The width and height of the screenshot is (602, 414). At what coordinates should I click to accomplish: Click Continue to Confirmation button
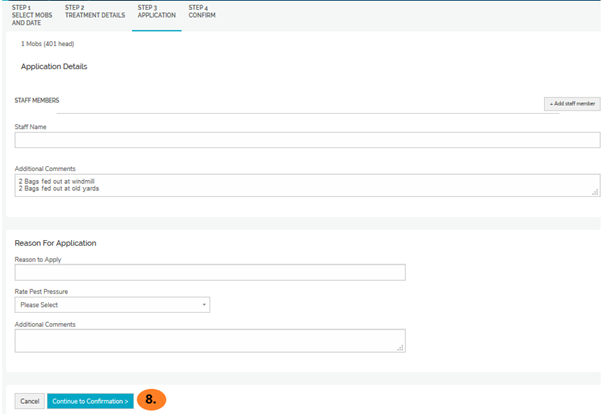(x=90, y=401)
